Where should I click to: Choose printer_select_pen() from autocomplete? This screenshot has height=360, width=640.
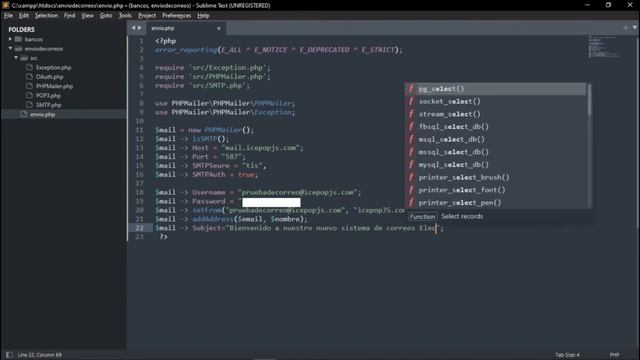(496, 202)
